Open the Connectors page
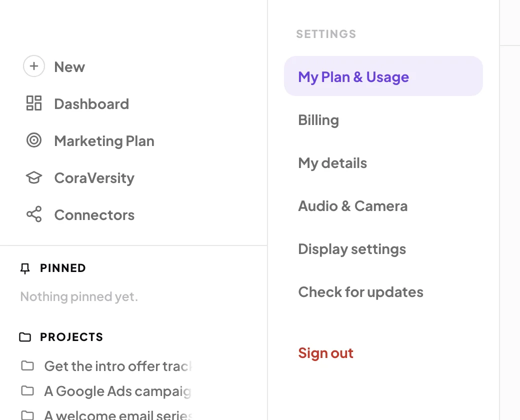The height and width of the screenshot is (420, 520). pos(94,215)
